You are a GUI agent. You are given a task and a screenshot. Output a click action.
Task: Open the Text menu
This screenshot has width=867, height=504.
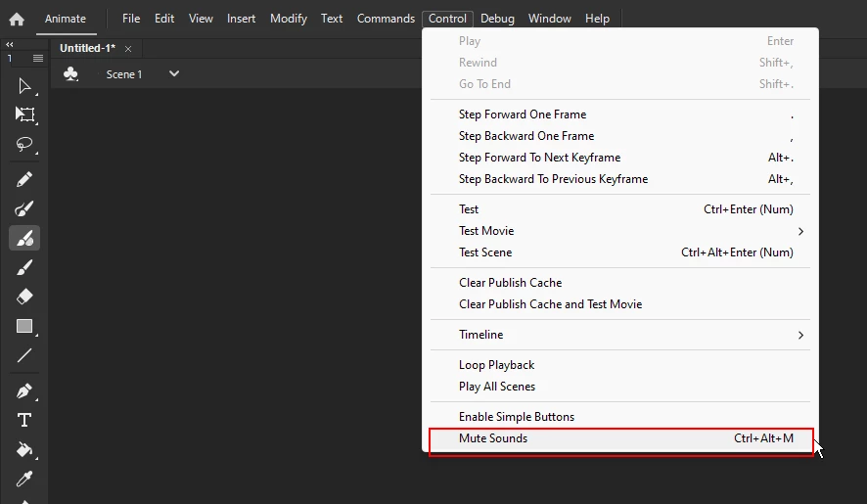pos(332,19)
